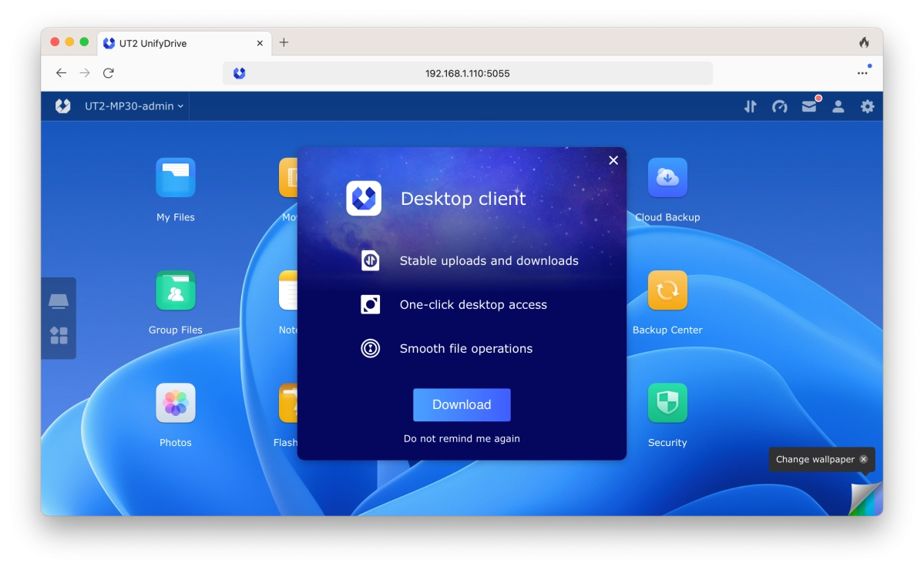Open the browser three-dot menu
Image resolution: width=924 pixels, height=570 pixels.
[862, 73]
